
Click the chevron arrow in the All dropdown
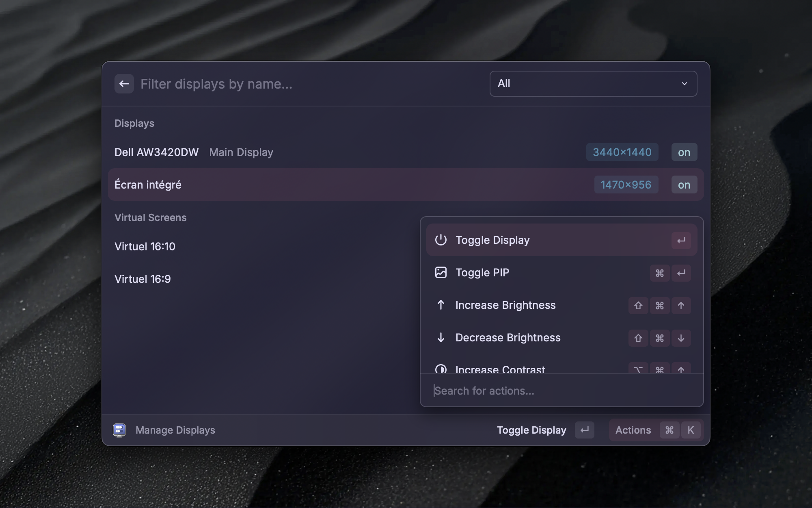pos(684,84)
